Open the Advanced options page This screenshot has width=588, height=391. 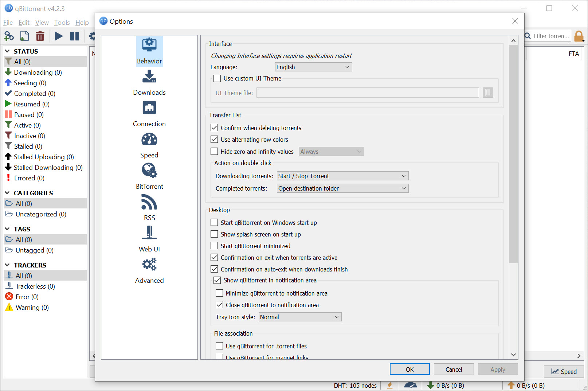[149, 270]
